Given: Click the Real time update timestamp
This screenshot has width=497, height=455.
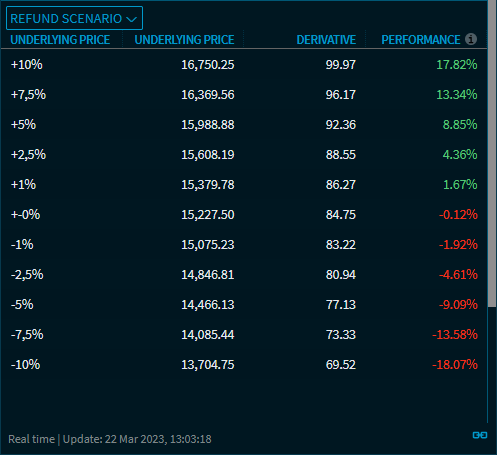Looking at the screenshot, I should 110,439.
